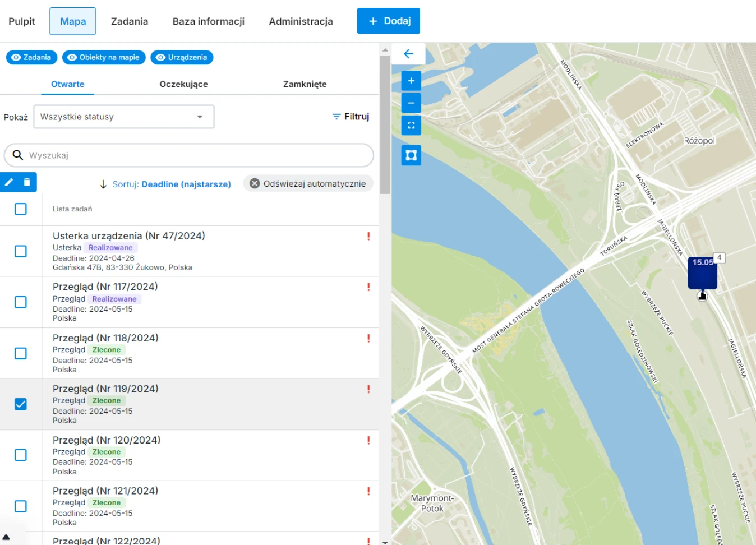Click the trash delete icon above task list
Screen dimensions: 756x545
click(x=27, y=182)
